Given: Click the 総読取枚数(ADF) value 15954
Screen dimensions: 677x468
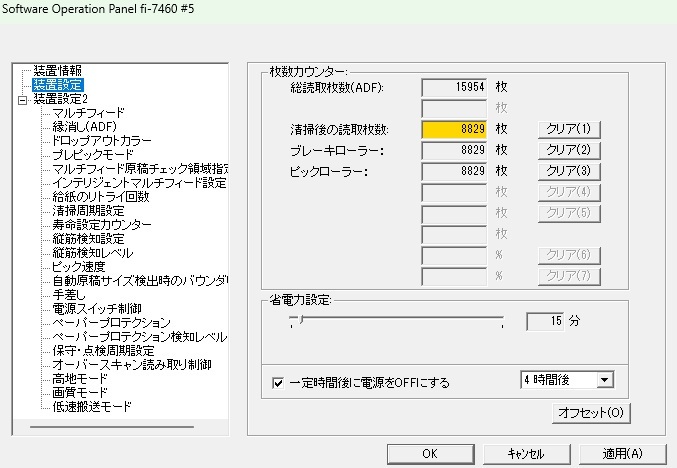Looking at the screenshot, I should (x=454, y=87).
